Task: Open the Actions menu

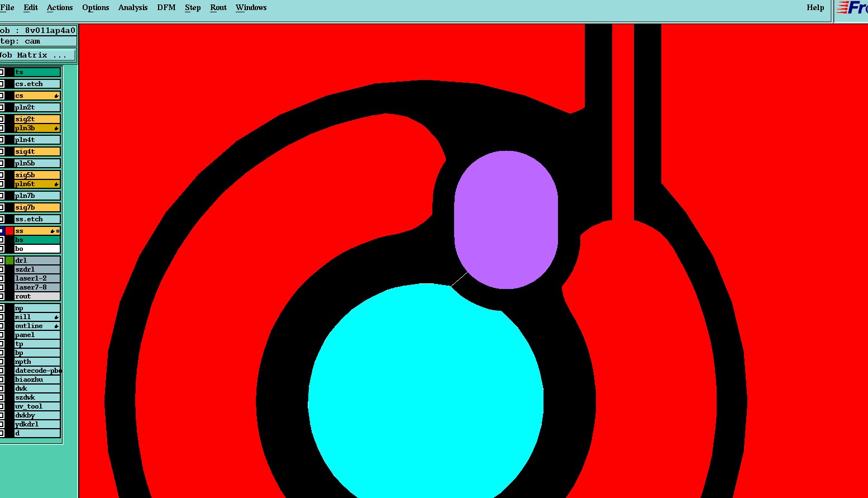Action: click(x=60, y=7)
